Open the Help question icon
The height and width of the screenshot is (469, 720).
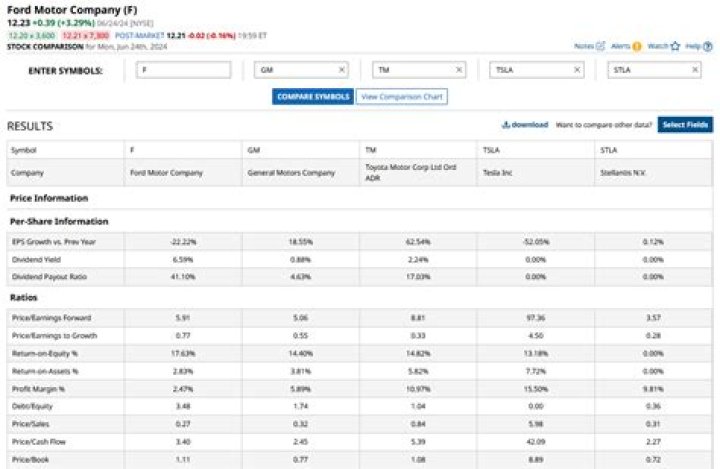(x=708, y=46)
